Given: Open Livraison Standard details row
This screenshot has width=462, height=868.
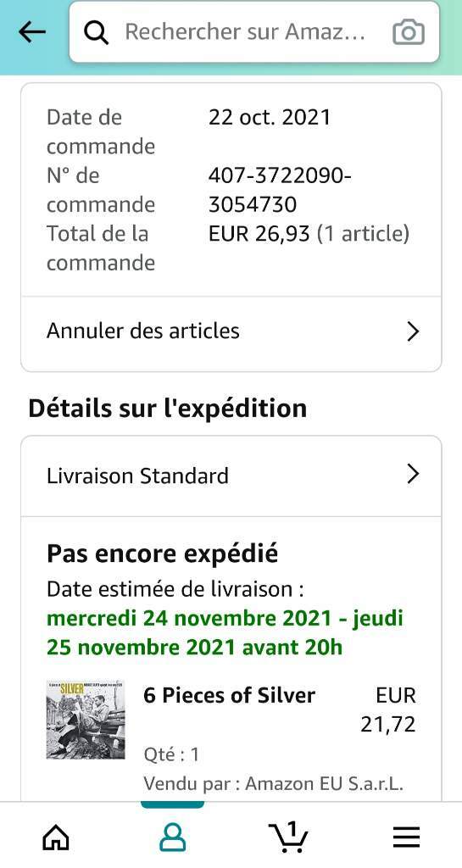Looking at the screenshot, I should pyautogui.click(x=231, y=476).
